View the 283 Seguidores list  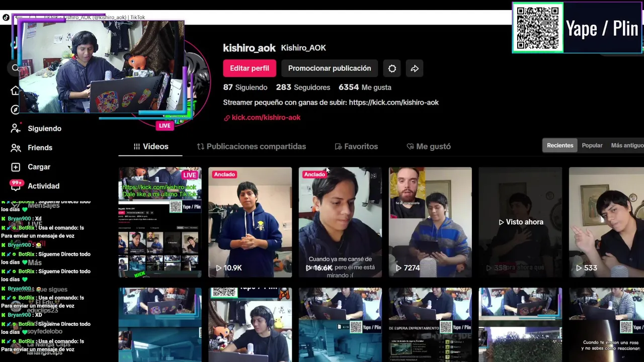[x=303, y=87]
